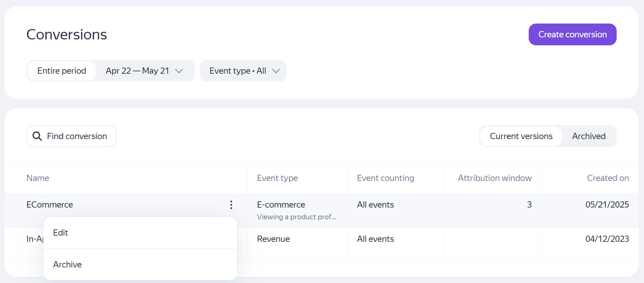The height and width of the screenshot is (283, 644).
Task: Switch to Current versions view
Action: point(521,136)
